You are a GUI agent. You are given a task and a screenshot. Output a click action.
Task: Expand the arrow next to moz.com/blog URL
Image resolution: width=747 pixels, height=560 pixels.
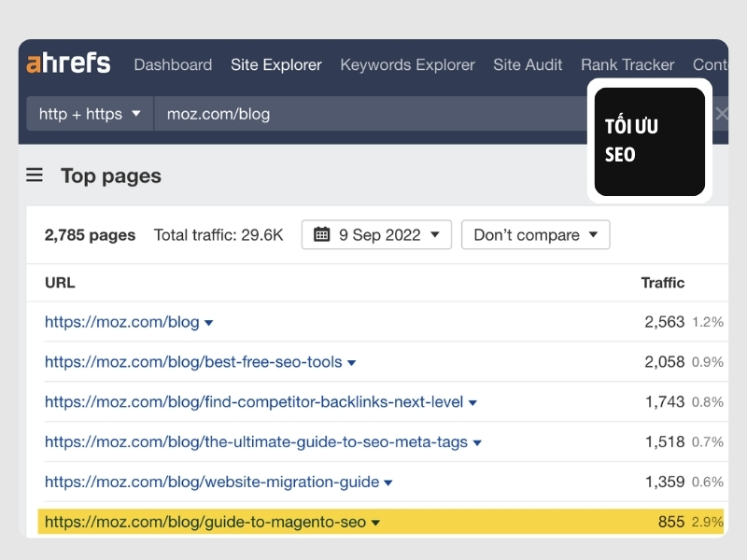pos(208,323)
